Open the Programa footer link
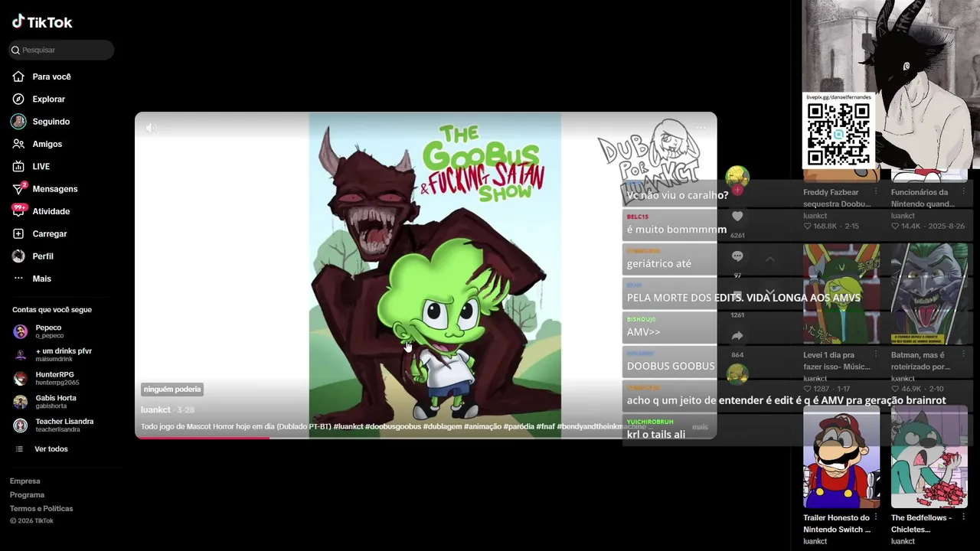 27,495
